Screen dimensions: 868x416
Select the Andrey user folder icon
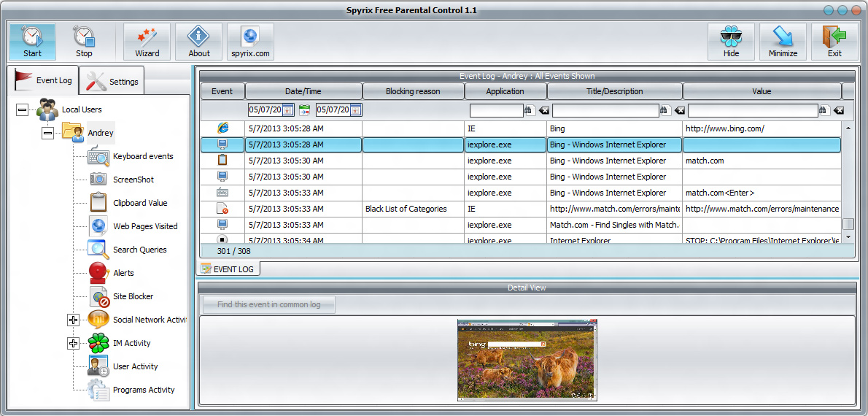click(73, 133)
